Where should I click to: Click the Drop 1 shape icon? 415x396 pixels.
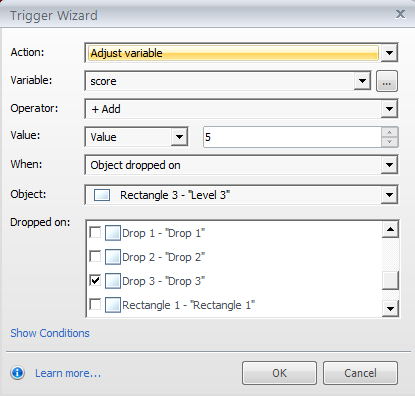[x=113, y=233]
